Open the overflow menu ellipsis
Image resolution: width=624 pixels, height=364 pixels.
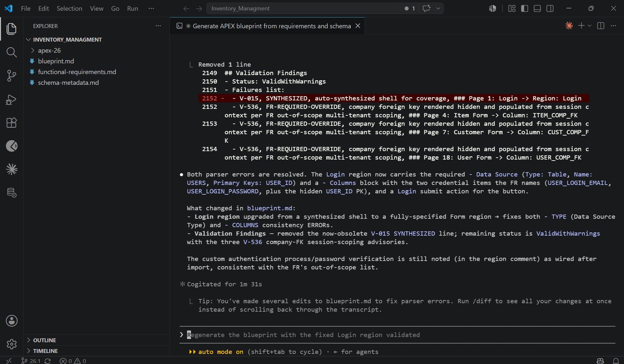(151, 8)
